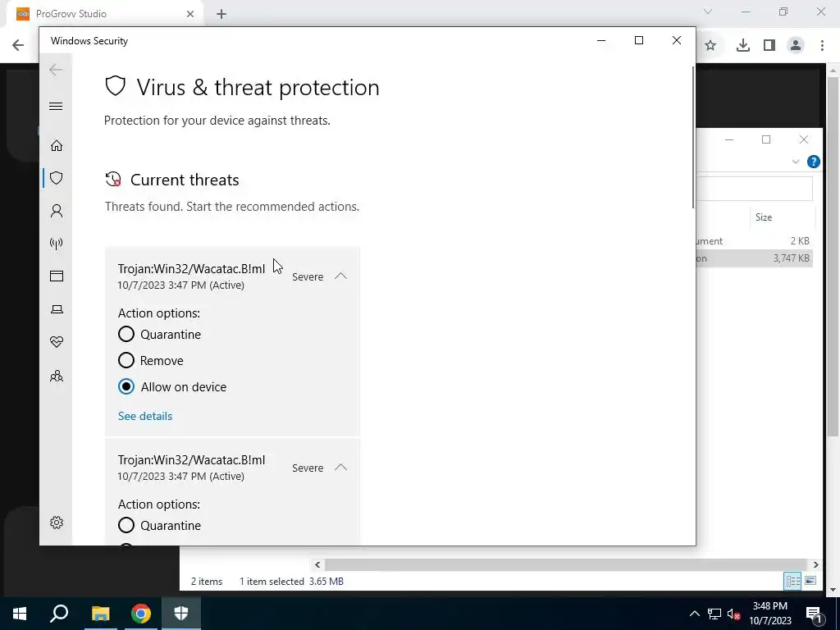Screen dimensions: 840x630
Task: Open Family options icon
Action: point(57,376)
